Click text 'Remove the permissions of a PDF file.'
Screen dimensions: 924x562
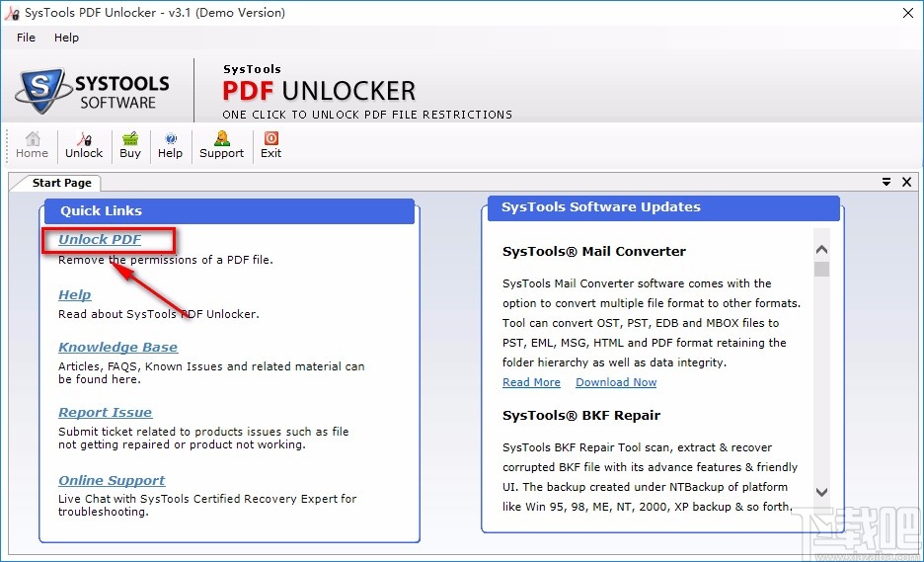tap(166, 260)
